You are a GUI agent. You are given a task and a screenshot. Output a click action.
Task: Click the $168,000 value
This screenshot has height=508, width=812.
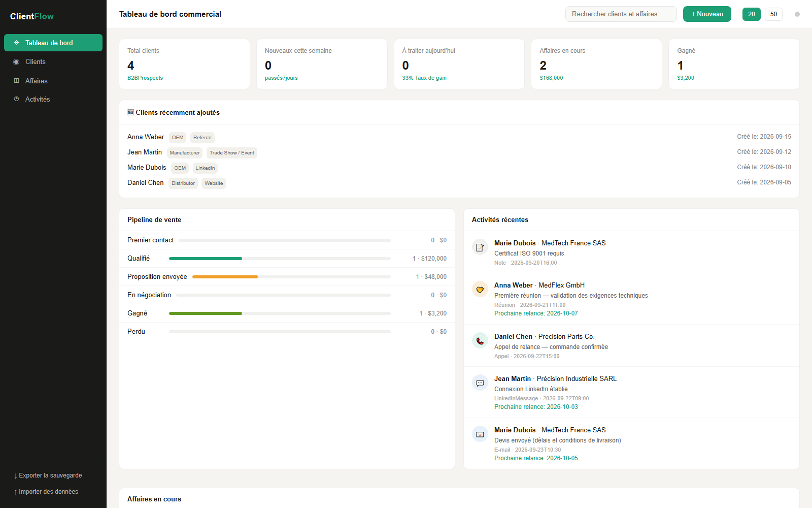pos(551,78)
